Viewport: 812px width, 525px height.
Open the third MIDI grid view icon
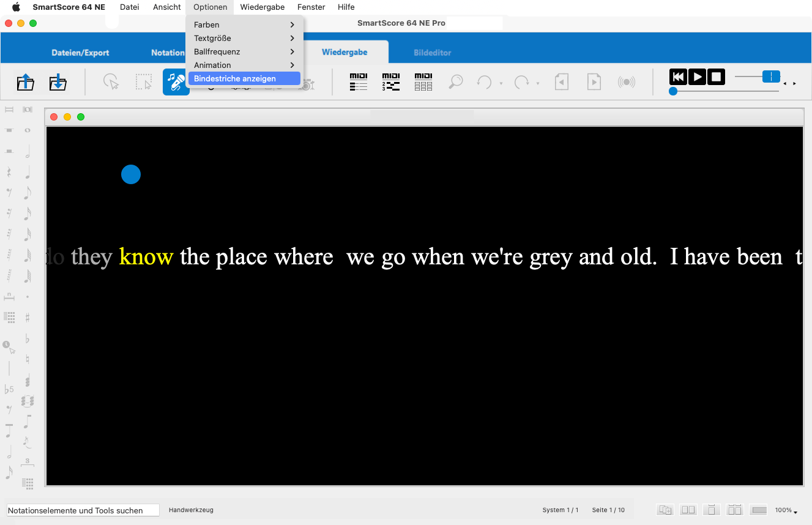coord(423,82)
